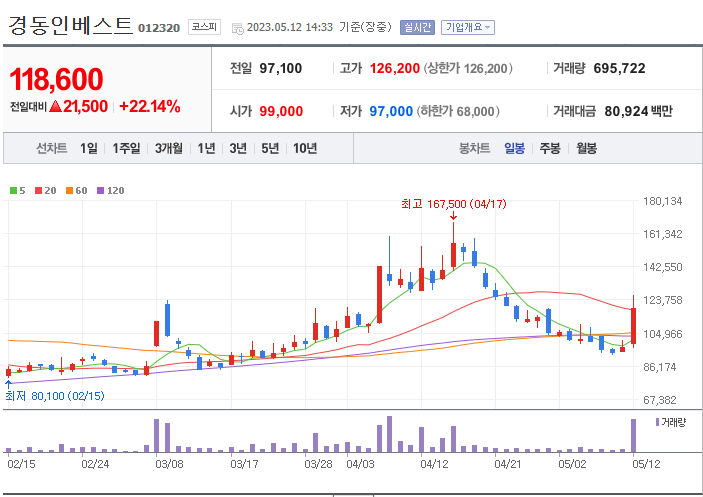Switch to the 일봉 candle chart
The width and height of the screenshot is (703, 497).
pos(514,148)
